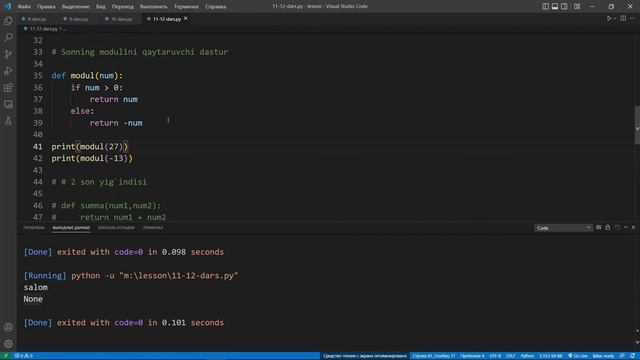Open the Remote Explorer view
This screenshot has width=640, height=360.
click(x=8, y=104)
